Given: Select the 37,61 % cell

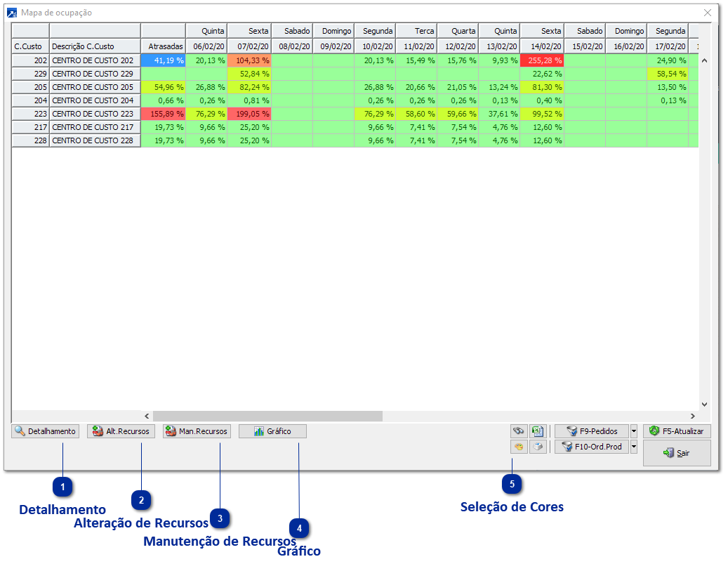Looking at the screenshot, I should 500,114.
